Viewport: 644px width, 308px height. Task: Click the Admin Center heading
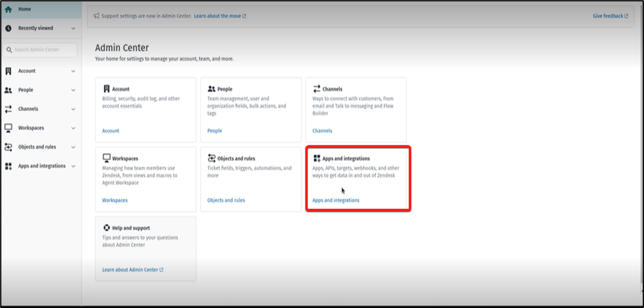[122, 48]
